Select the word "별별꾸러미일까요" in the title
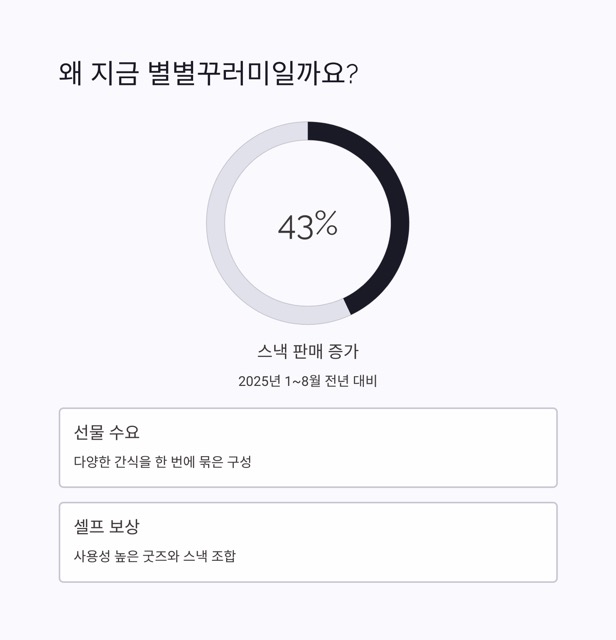Screen dimensions: 616x640 pyautogui.click(x=244, y=74)
